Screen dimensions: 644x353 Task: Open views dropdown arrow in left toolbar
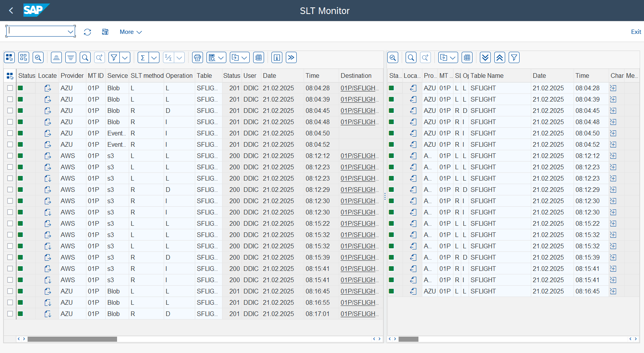pos(222,58)
